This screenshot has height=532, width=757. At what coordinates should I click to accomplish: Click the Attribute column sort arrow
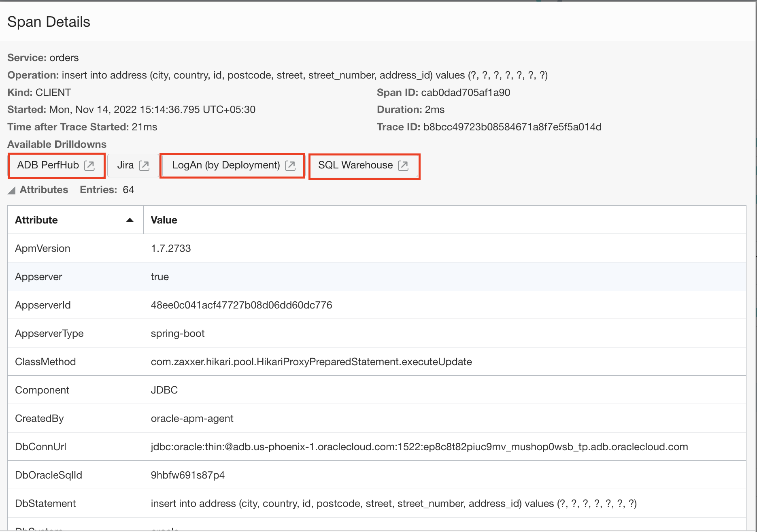[x=130, y=220]
